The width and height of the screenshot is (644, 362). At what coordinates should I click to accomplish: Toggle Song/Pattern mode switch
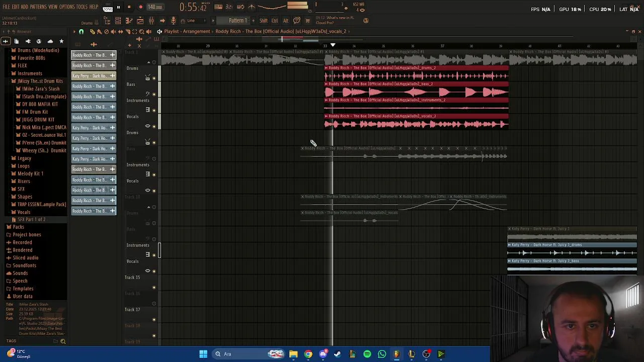pyautogui.click(x=108, y=8)
